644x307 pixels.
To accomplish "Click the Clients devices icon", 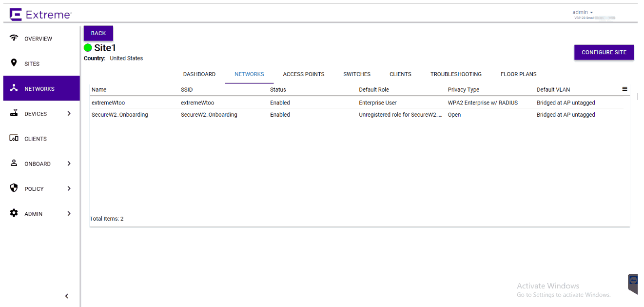I will (14, 139).
